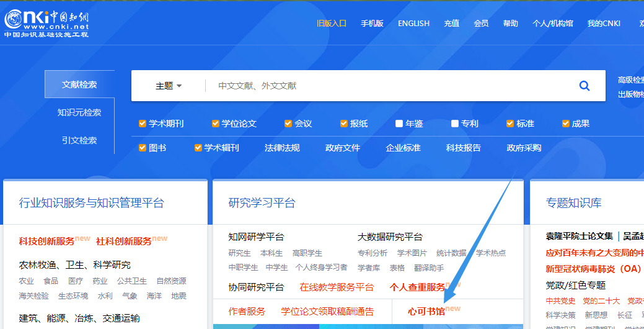Click the 药业 industry link
The image size is (644, 329).
100,281
